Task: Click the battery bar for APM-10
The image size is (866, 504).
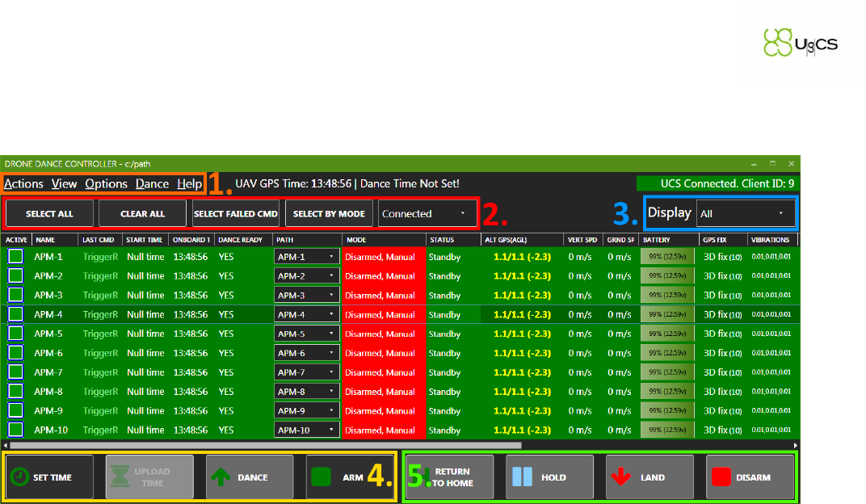Action: click(x=667, y=430)
